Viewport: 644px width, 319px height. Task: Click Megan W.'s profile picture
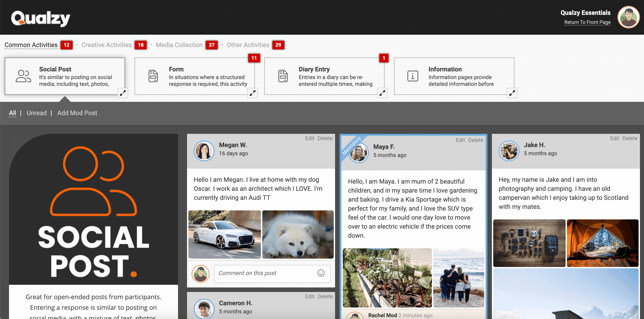point(204,150)
